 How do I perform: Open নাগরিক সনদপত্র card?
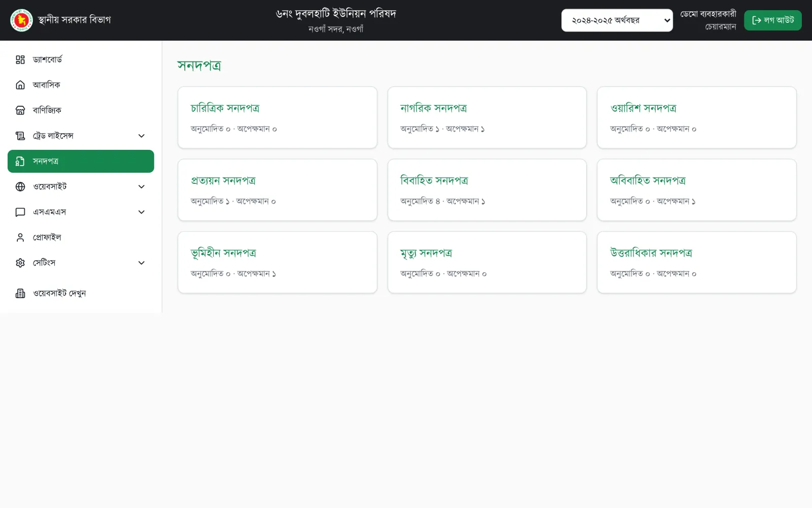click(487, 117)
